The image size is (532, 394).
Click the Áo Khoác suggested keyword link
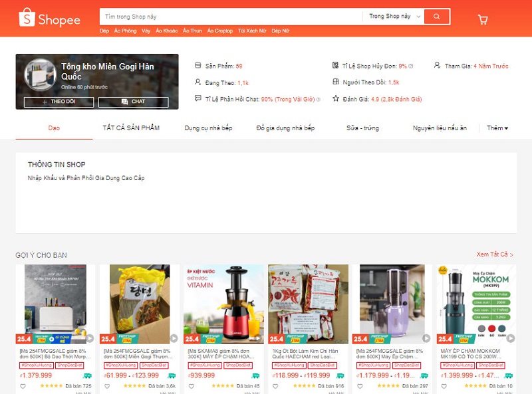pos(166,31)
